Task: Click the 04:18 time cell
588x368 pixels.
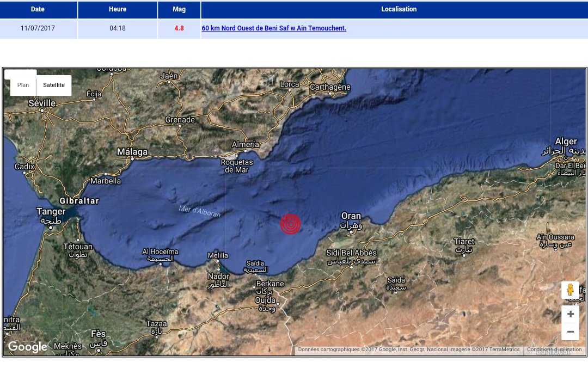Action: coord(117,28)
